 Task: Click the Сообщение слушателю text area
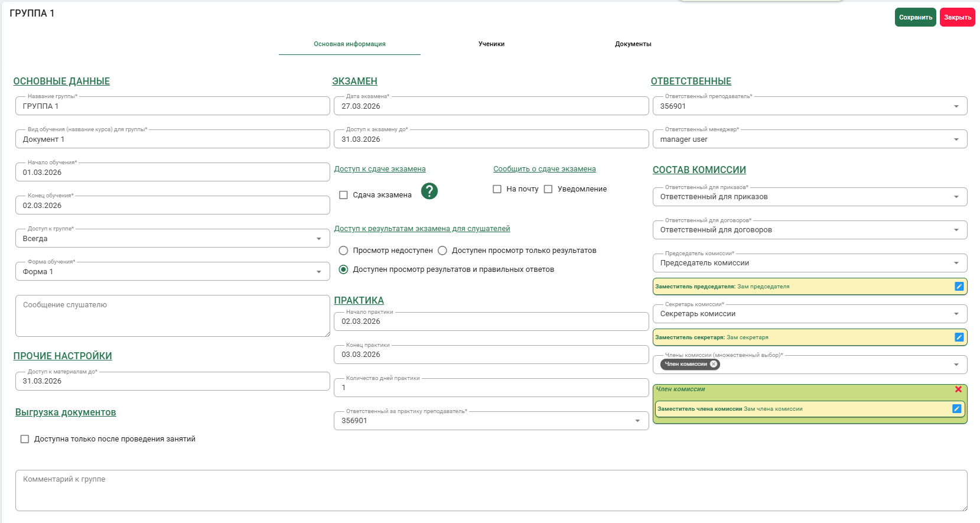click(172, 316)
